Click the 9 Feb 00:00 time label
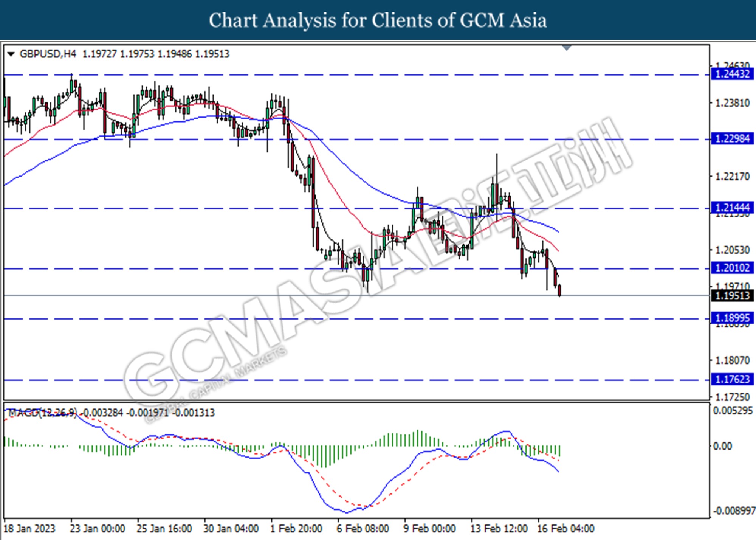Viewport: 756px width, 540px height. pos(429,528)
